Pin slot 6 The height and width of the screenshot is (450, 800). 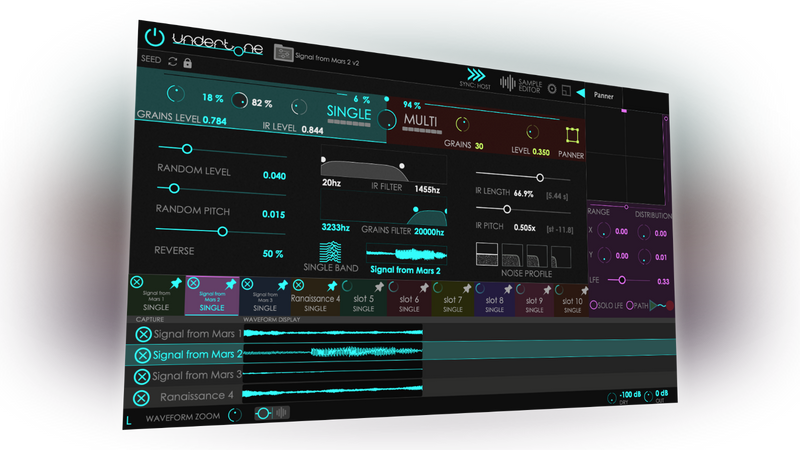(423, 288)
